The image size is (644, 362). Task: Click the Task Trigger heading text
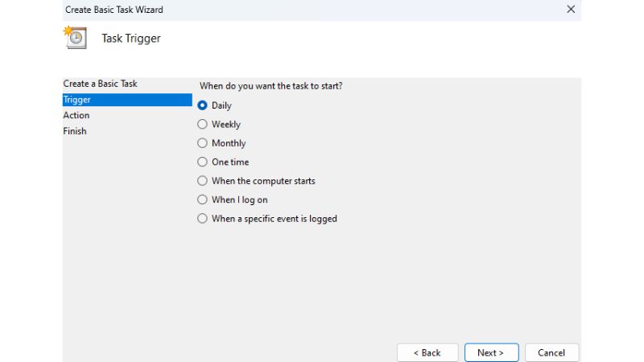(x=131, y=39)
